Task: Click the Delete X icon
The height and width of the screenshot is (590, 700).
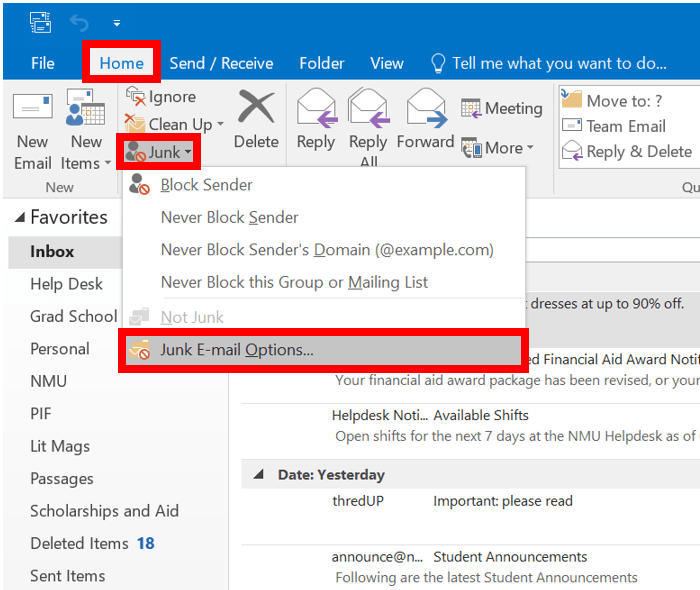Action: coord(256,107)
